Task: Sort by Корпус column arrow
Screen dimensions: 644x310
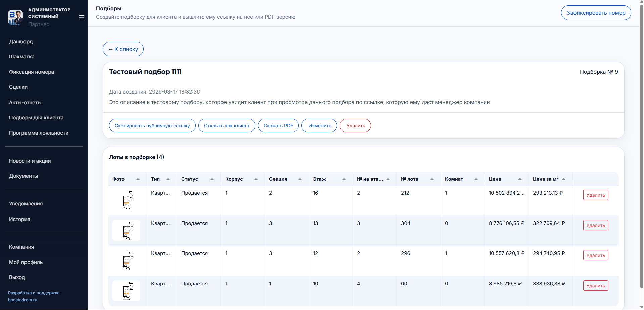Action: (x=256, y=179)
